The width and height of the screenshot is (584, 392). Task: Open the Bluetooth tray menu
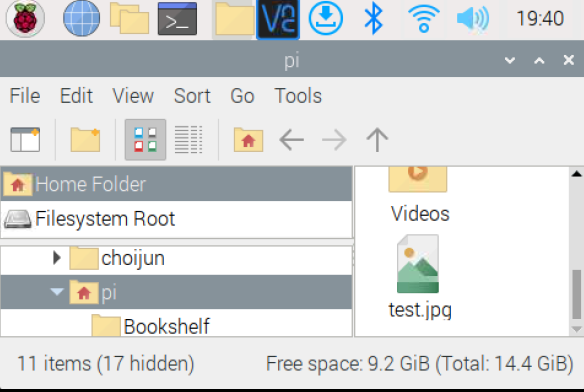(x=373, y=19)
